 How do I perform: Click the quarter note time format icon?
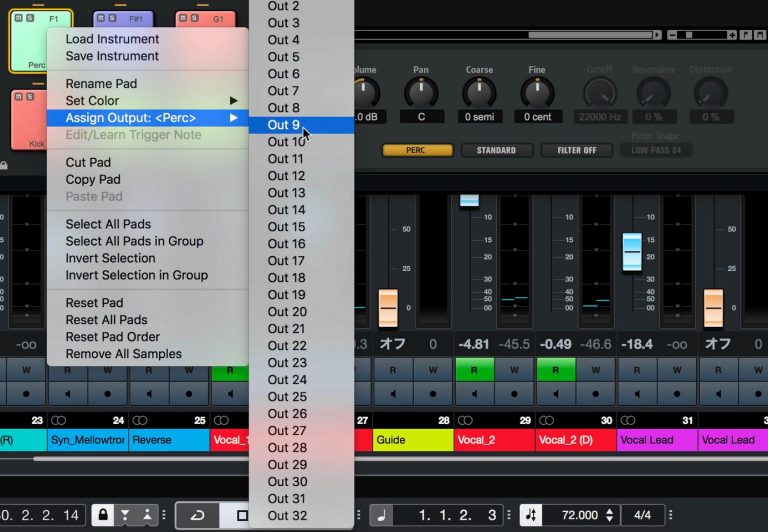(382, 515)
